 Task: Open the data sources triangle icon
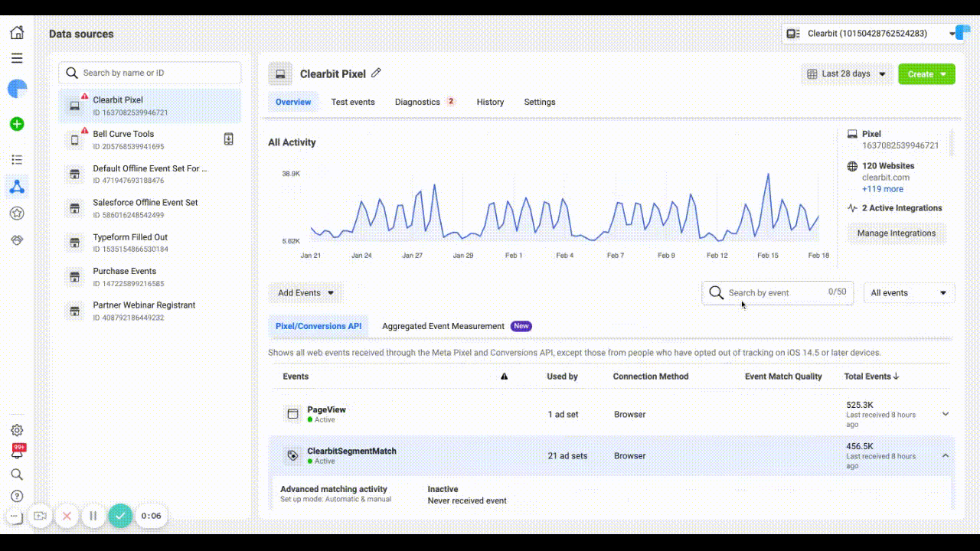tap(17, 187)
